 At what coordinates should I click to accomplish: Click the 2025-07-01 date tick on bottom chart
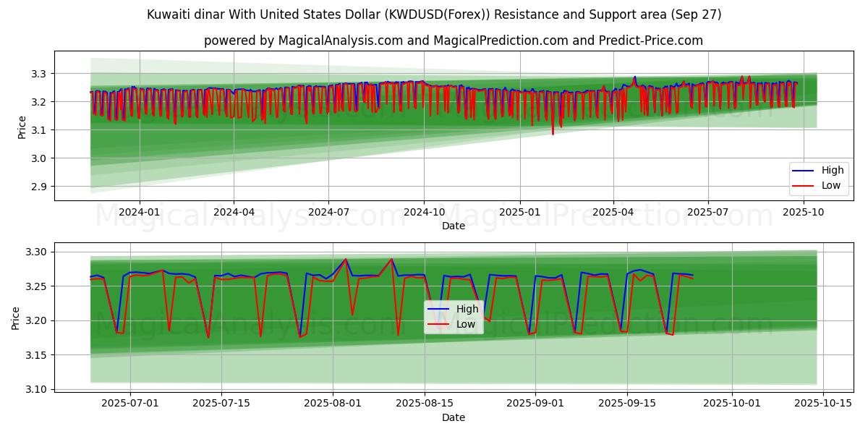click(130, 404)
